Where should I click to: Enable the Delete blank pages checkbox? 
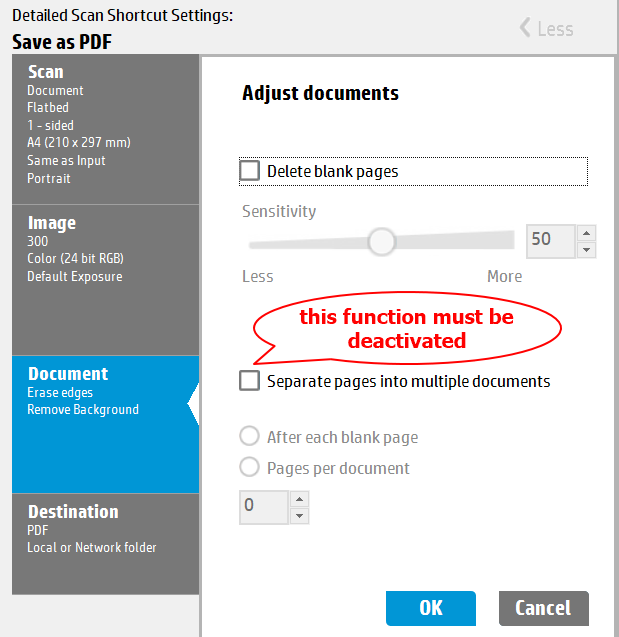[250, 171]
